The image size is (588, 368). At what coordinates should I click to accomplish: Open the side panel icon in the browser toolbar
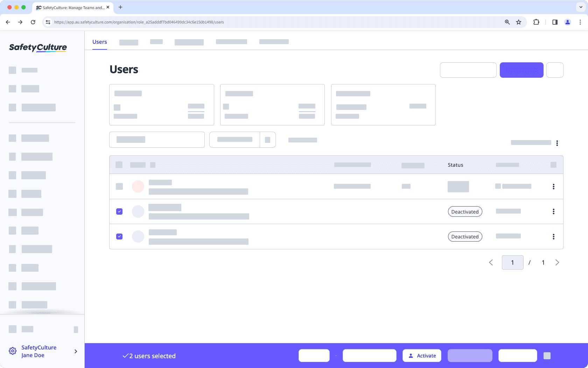pyautogui.click(x=555, y=22)
